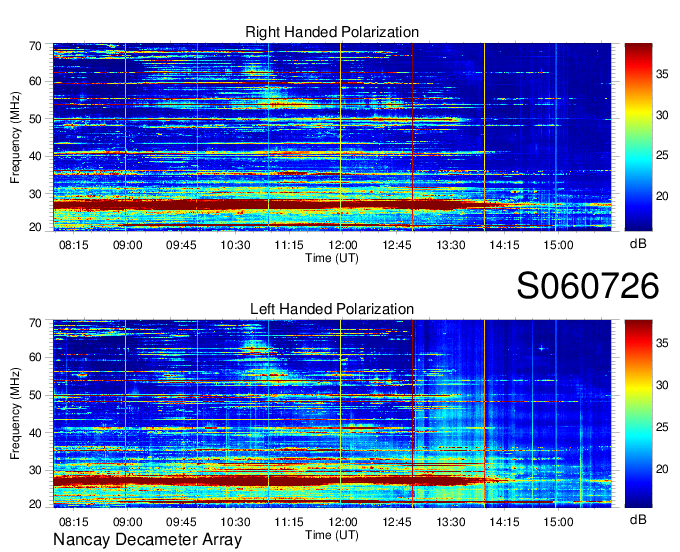Click the Right Handed Polarization spectrogram image
The image size is (680, 552).
tap(332, 137)
